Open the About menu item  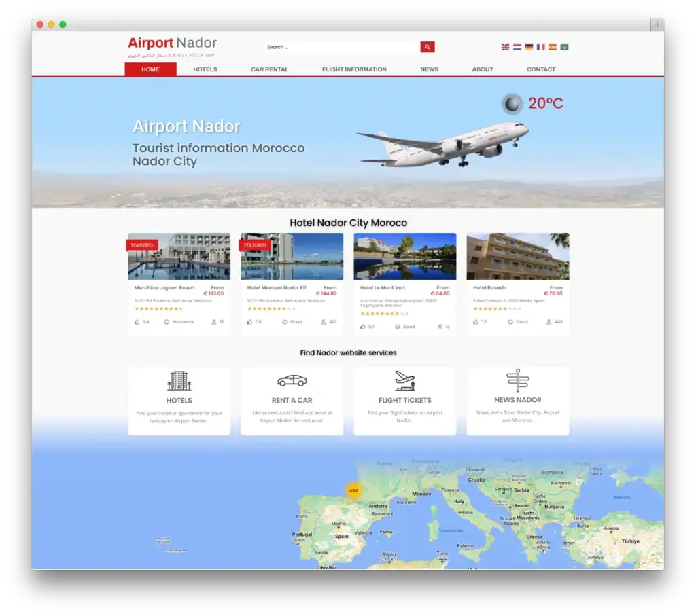[483, 69]
